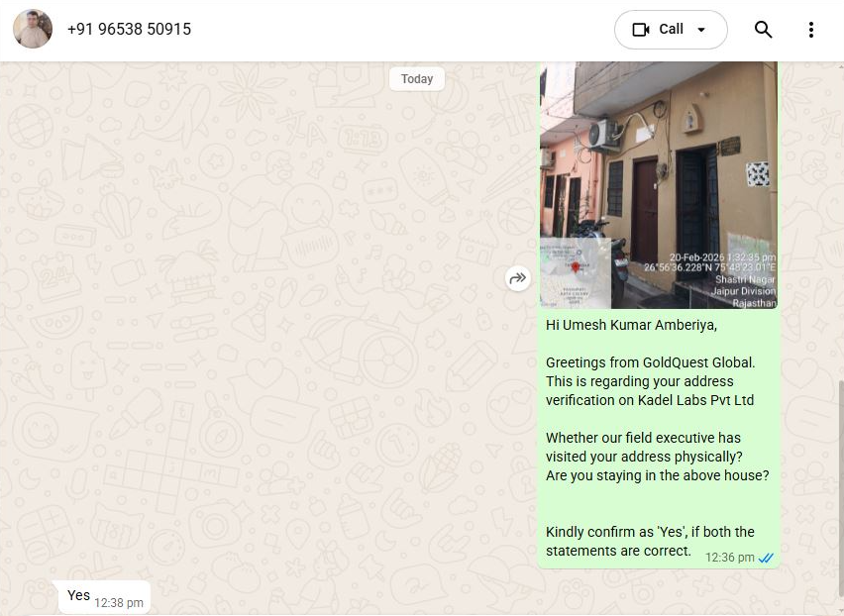844x616 pixels.
Task: Click the "Today" date chip
Action: click(416, 79)
